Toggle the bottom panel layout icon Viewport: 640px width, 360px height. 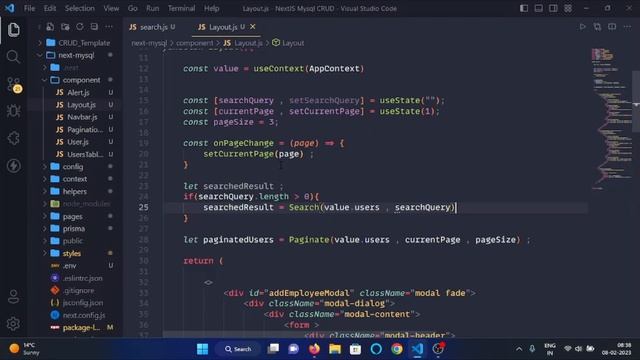tap(539, 8)
